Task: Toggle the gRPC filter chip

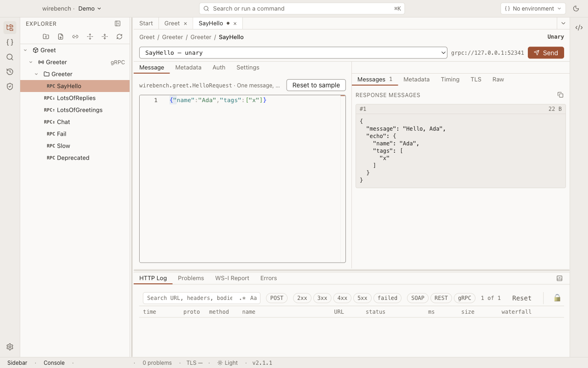Action: pos(464,298)
